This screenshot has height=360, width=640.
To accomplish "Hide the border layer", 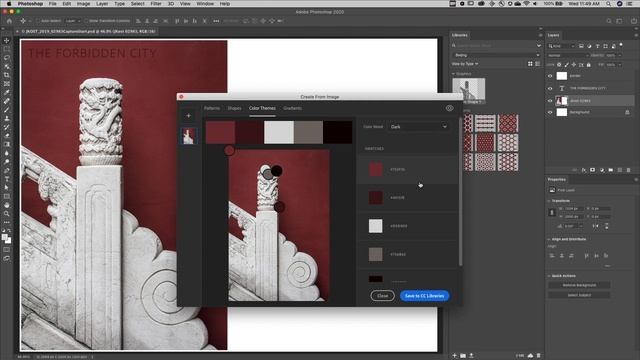I will tap(550, 76).
